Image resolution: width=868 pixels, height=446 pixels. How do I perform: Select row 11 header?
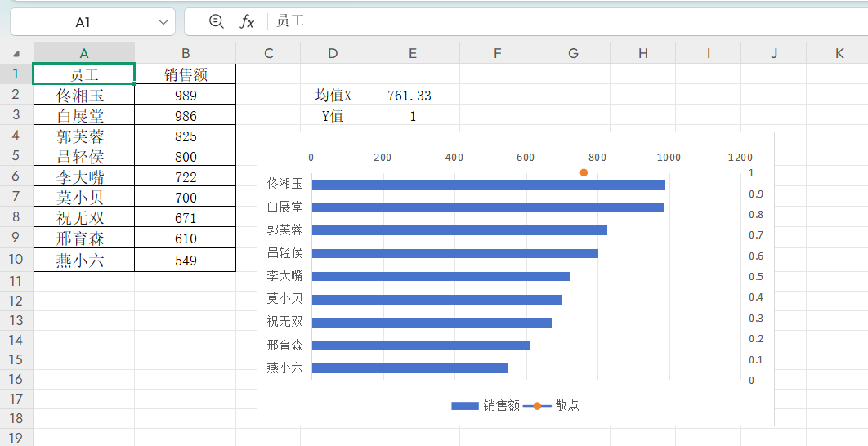coord(16,280)
